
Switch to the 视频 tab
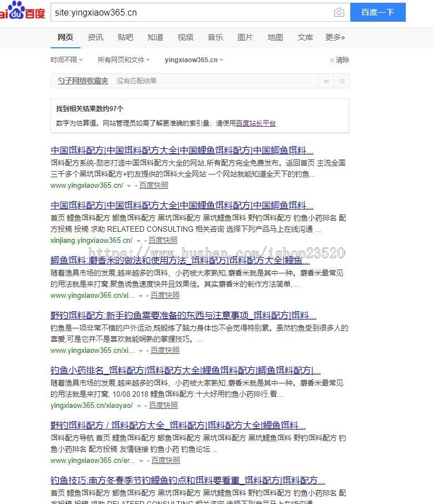(x=185, y=37)
